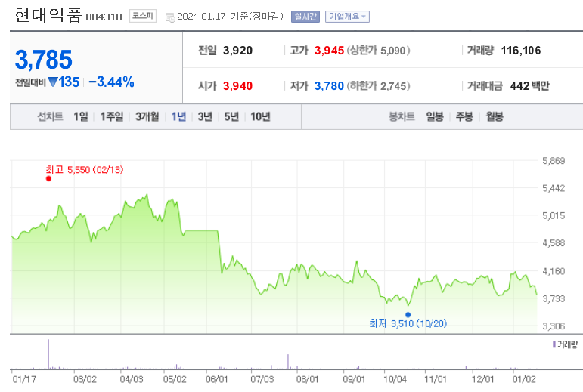This screenshot has width=583, height=392.
Task: Click the 고가 value 3,945
Action: point(329,51)
